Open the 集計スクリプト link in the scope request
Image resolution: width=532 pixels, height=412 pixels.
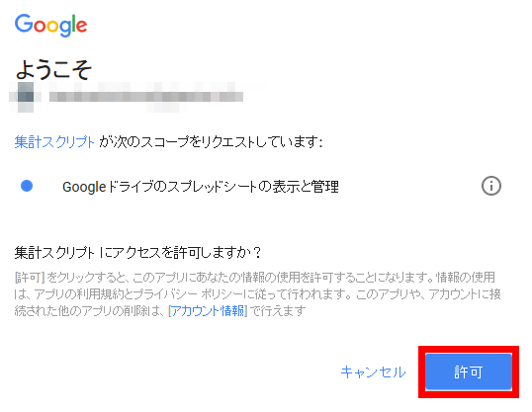click(54, 141)
